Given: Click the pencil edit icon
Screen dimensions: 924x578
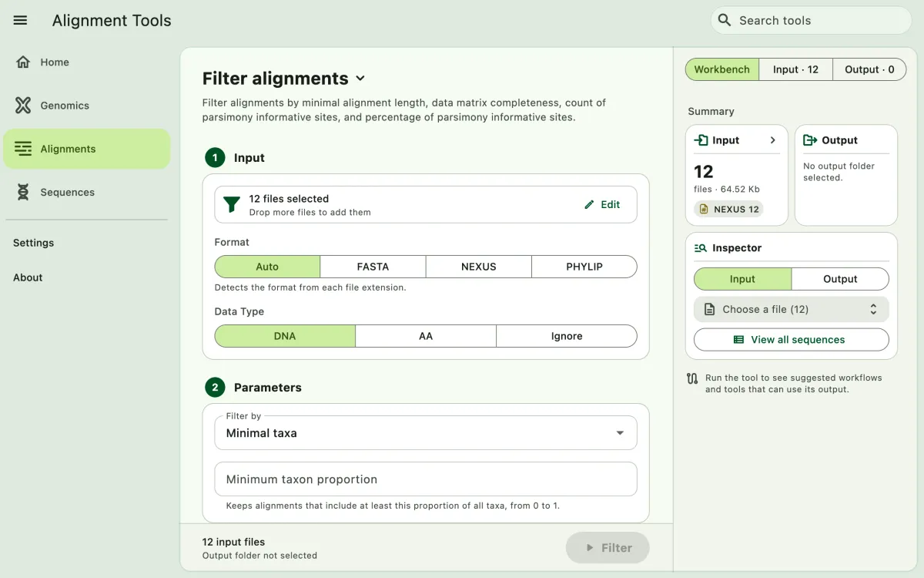Looking at the screenshot, I should point(589,204).
